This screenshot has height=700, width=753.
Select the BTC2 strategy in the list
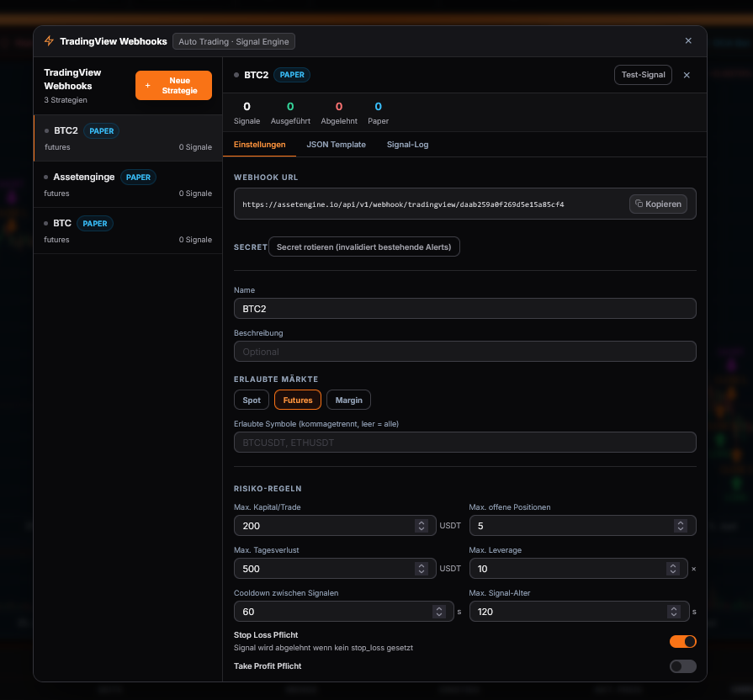tap(128, 138)
